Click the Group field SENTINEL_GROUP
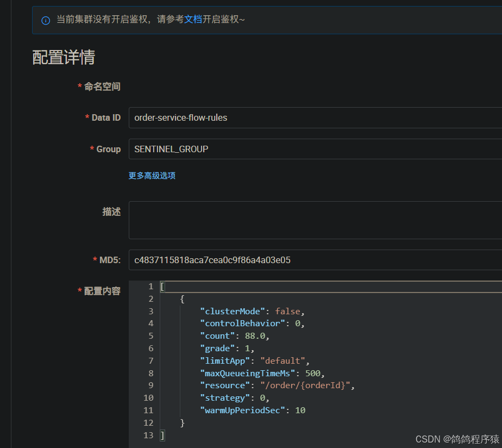Screen dimensions: 502x448 tap(315, 149)
